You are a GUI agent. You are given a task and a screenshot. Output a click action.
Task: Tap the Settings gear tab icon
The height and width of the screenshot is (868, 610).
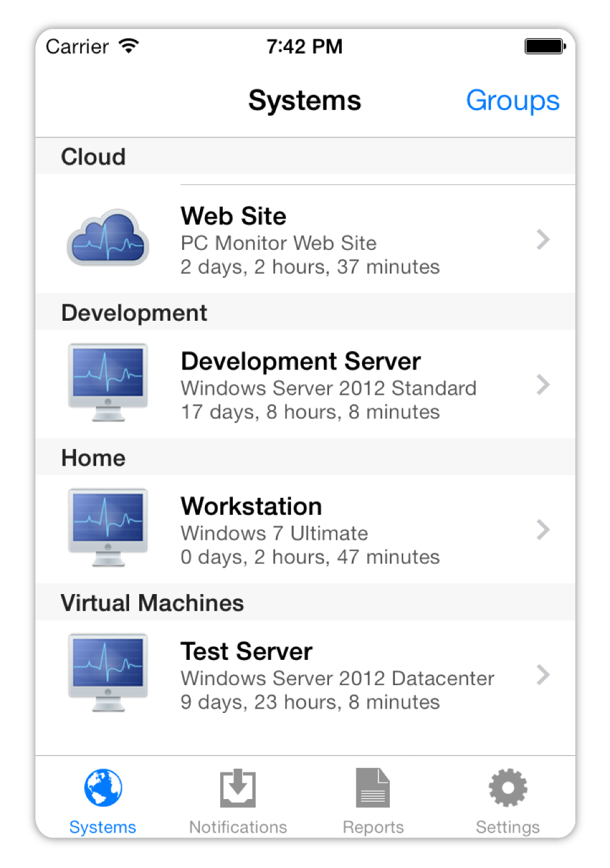507,788
